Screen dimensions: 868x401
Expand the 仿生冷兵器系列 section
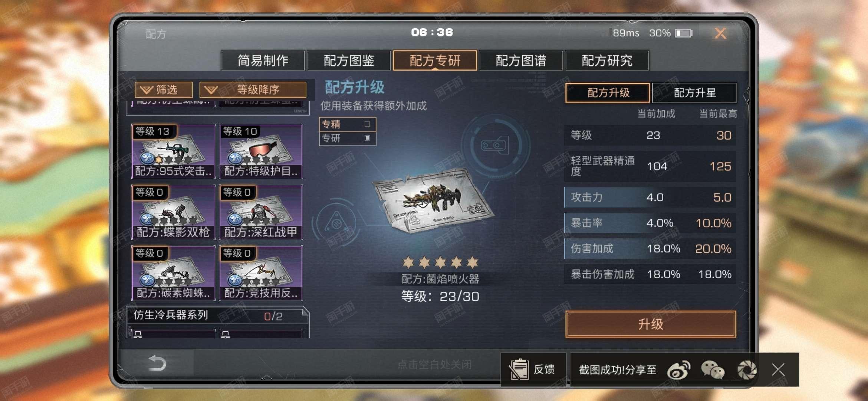[x=217, y=315]
